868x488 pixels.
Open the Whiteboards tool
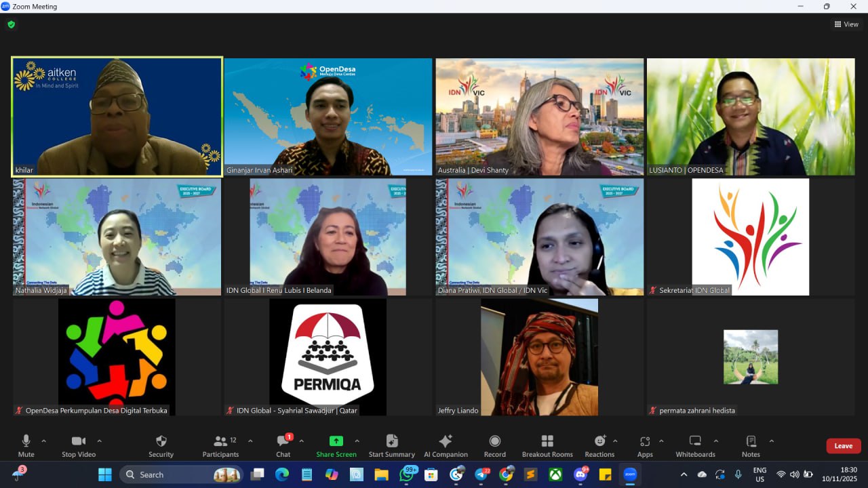coord(695,445)
